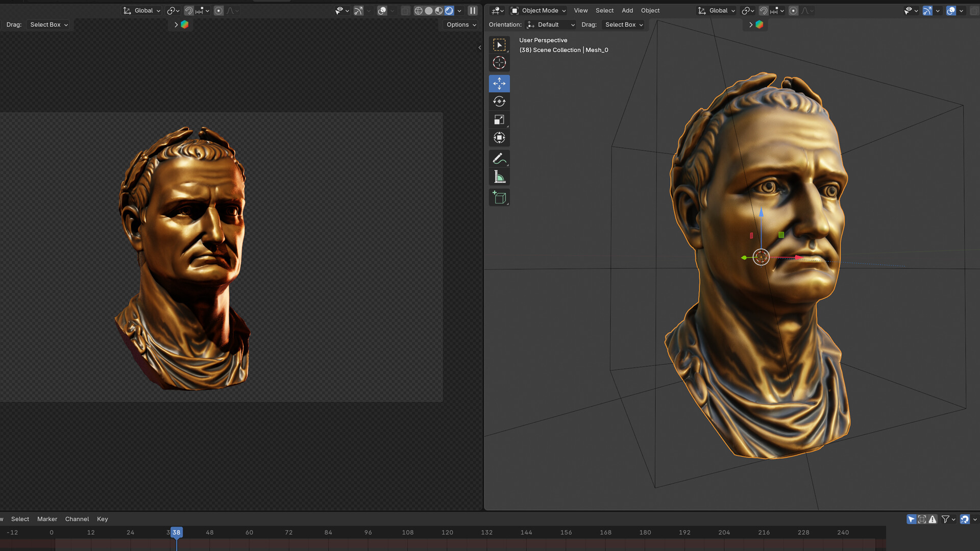This screenshot has height=551, width=980.
Task: Open the timeline filter funnel dropdown
Action: pyautogui.click(x=948, y=519)
